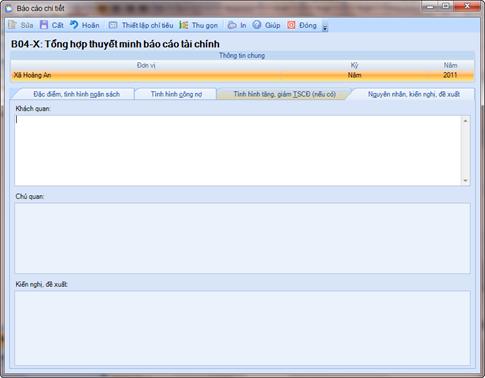Click the Hoãn text label in the toolbar
The height and width of the screenshot is (378, 485).
91,25
